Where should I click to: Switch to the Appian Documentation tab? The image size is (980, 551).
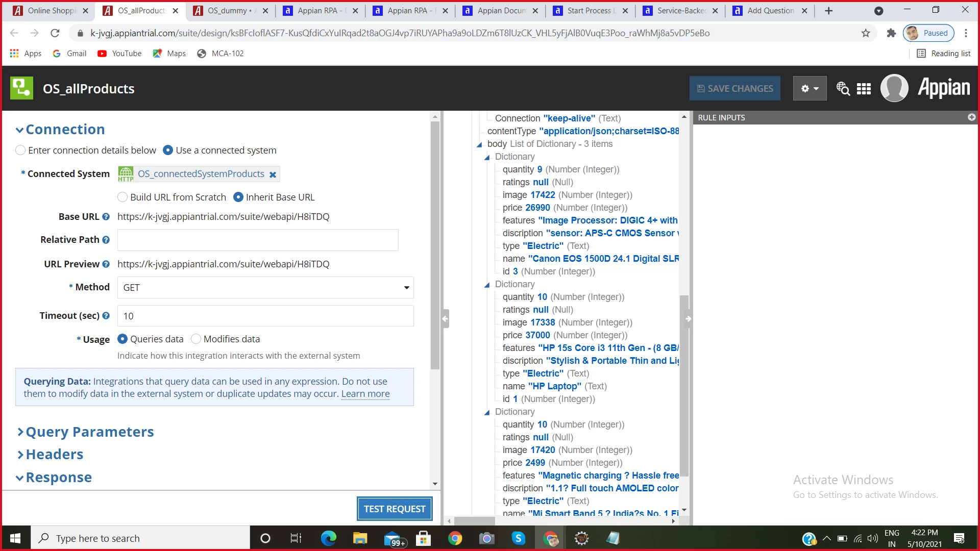[x=500, y=11]
